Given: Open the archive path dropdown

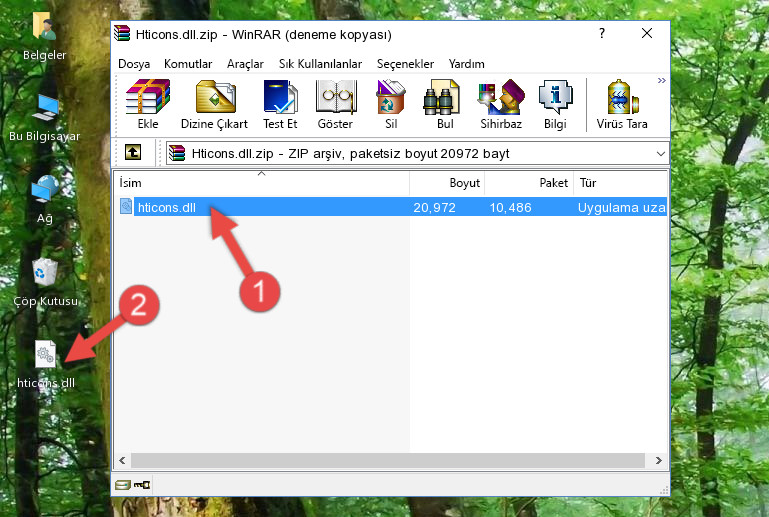Looking at the screenshot, I should (x=661, y=154).
